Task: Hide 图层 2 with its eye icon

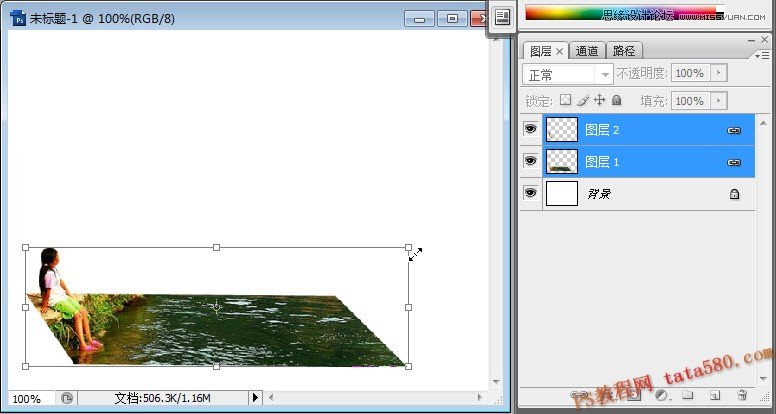Action: tap(531, 129)
